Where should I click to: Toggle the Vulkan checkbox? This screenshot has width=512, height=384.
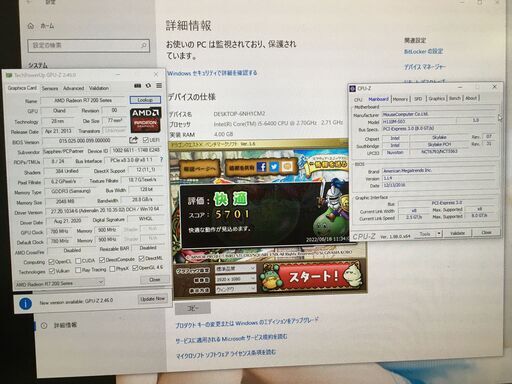(52, 271)
